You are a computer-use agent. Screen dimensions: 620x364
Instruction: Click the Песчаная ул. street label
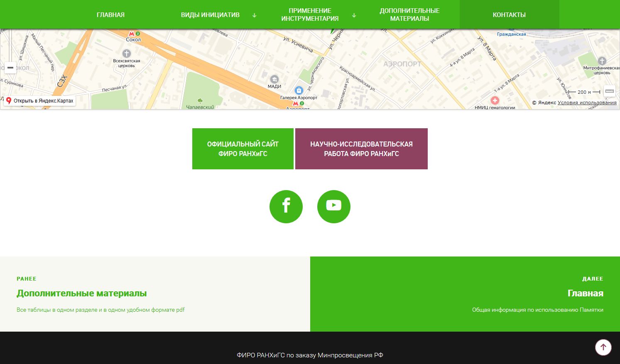pos(115,88)
